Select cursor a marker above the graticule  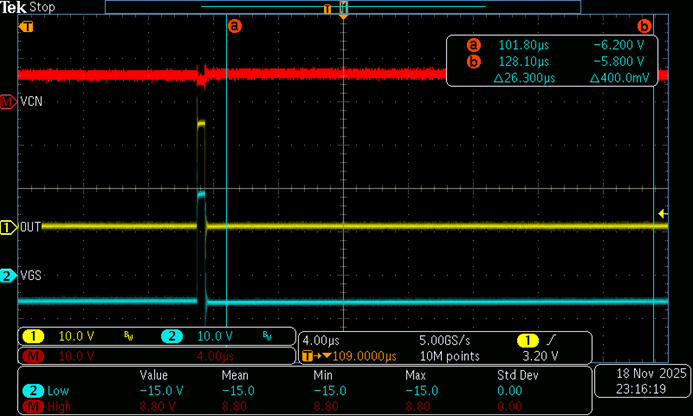pyautogui.click(x=235, y=26)
